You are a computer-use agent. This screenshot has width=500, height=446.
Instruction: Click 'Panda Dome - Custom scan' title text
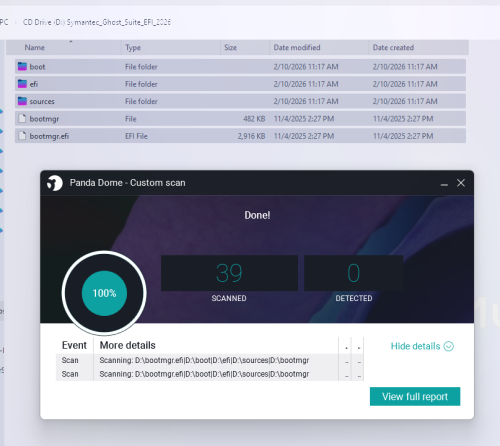[x=127, y=183]
